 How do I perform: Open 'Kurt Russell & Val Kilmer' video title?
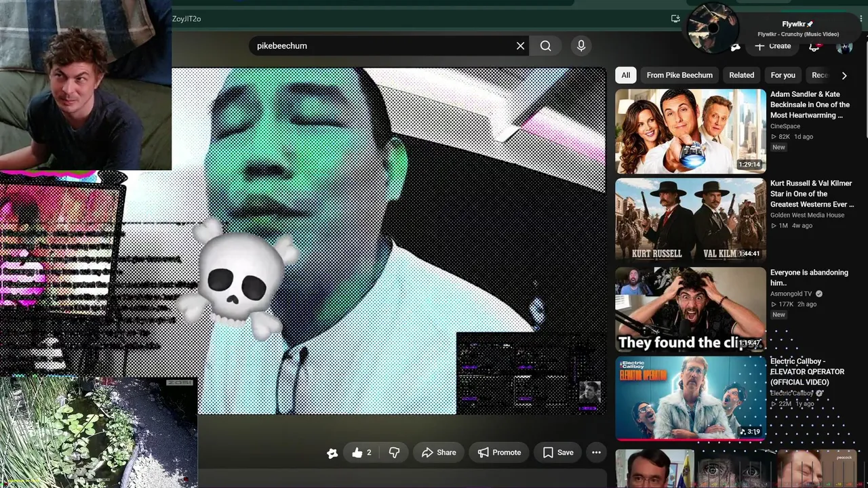click(x=812, y=194)
